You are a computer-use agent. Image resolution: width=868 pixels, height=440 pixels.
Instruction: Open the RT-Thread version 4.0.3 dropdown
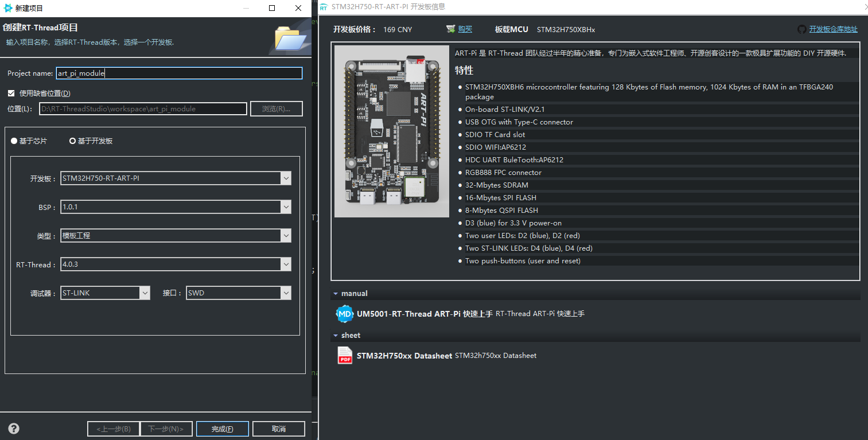pos(176,264)
